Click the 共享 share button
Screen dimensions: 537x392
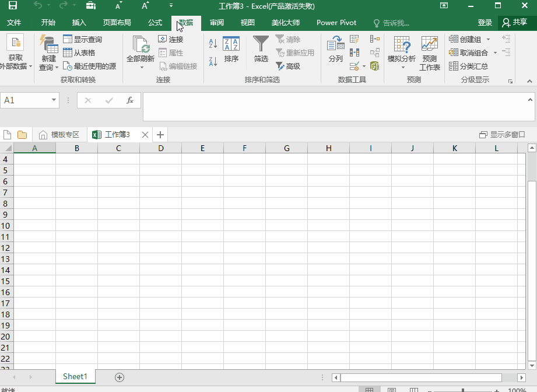515,23
